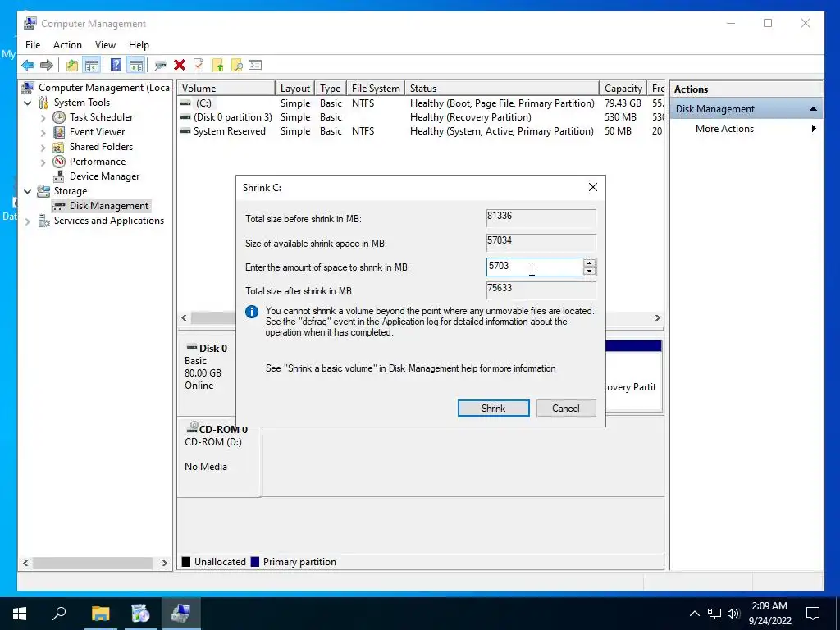Click the Refresh disk connection toolbar icon
The width and height of the screenshot is (840, 630).
160,66
